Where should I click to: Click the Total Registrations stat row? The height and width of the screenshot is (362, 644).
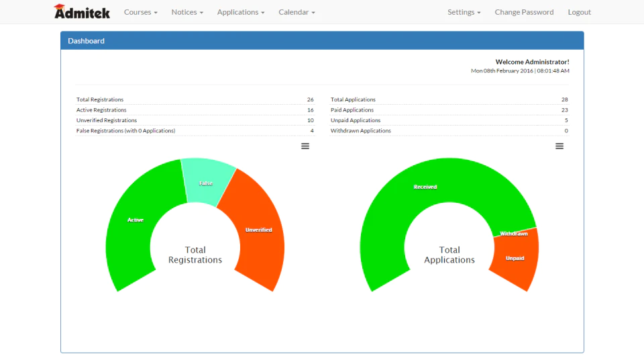tap(195, 99)
